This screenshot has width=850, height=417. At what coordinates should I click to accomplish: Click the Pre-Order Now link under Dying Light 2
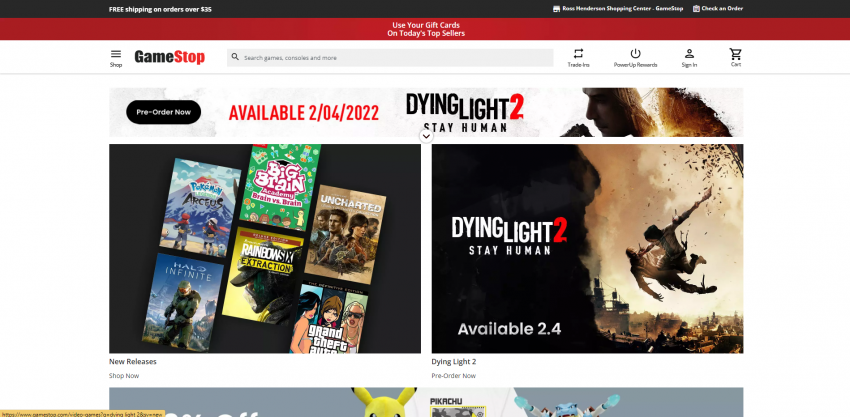pos(454,376)
